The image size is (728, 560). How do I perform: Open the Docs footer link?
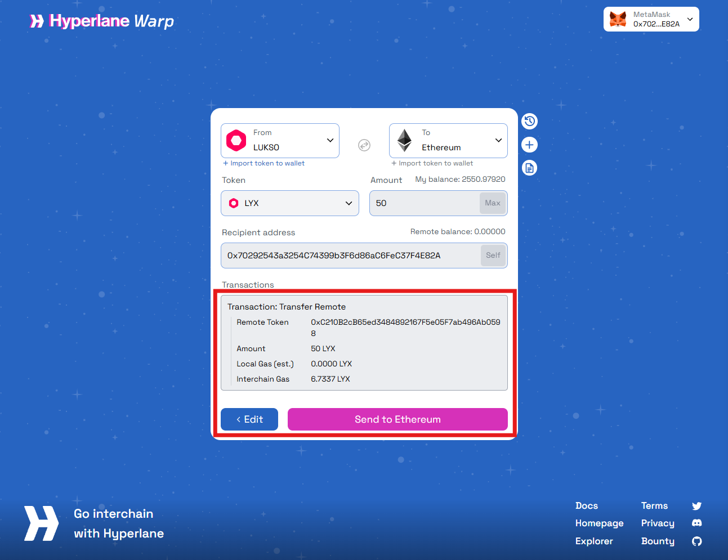[587, 506]
